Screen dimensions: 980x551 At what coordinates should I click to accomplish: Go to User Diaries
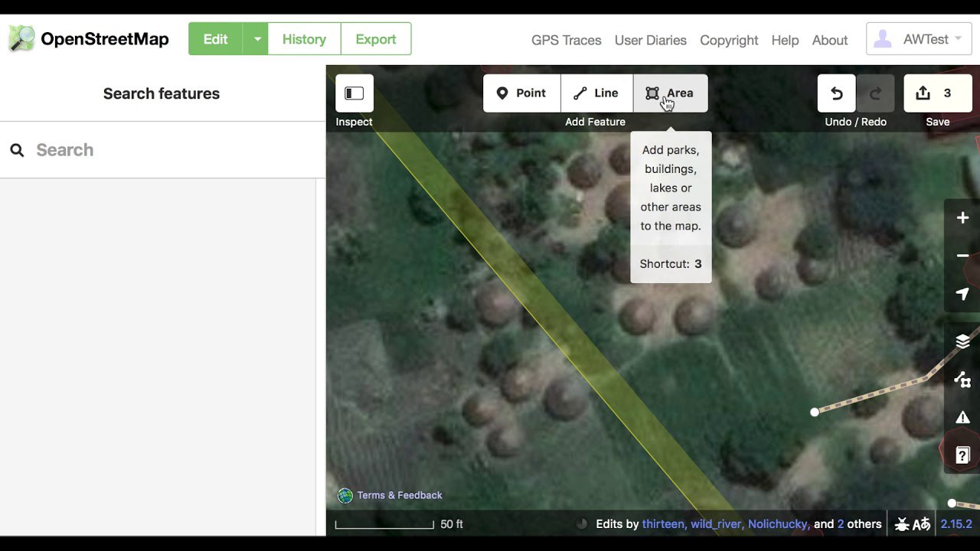click(650, 40)
